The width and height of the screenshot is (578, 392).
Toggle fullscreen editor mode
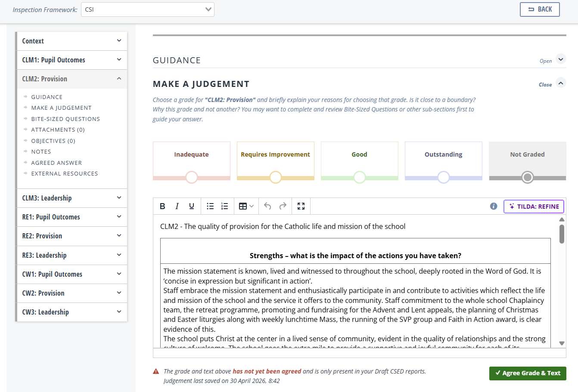pyautogui.click(x=301, y=206)
